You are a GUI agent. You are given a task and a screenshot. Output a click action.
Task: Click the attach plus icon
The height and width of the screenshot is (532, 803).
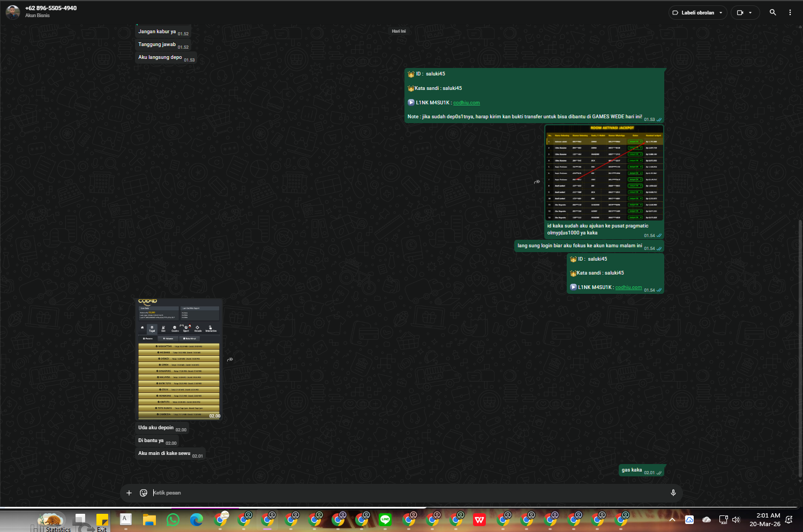129,493
